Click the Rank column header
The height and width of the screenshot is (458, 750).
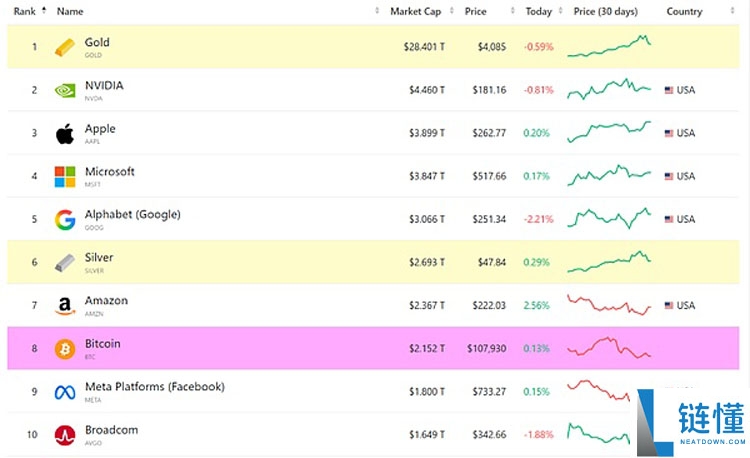pos(24,11)
